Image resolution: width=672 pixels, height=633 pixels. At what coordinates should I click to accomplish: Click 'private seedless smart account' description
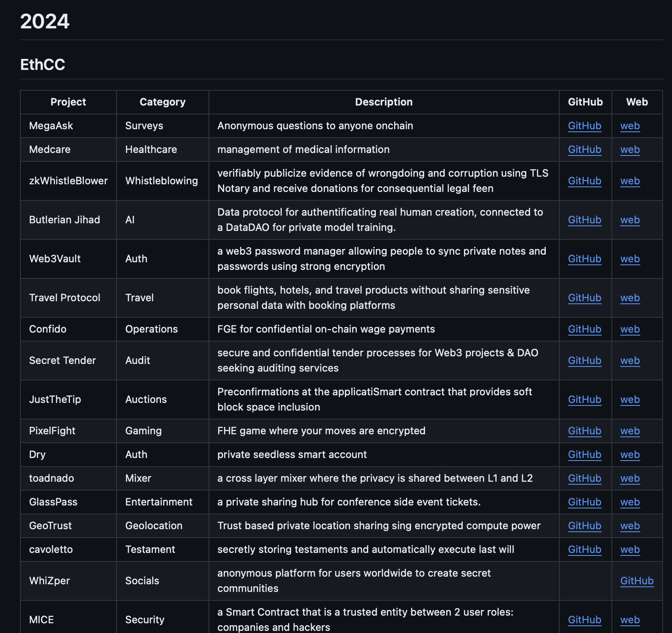point(292,455)
